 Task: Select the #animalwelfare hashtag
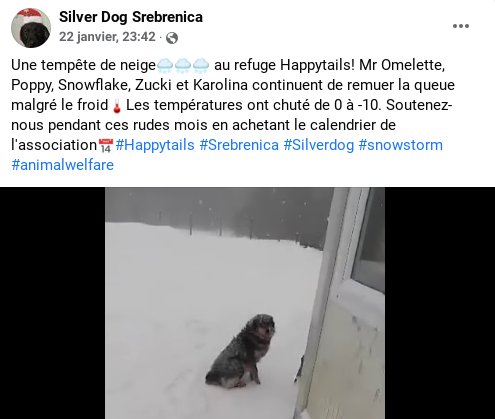coord(62,165)
